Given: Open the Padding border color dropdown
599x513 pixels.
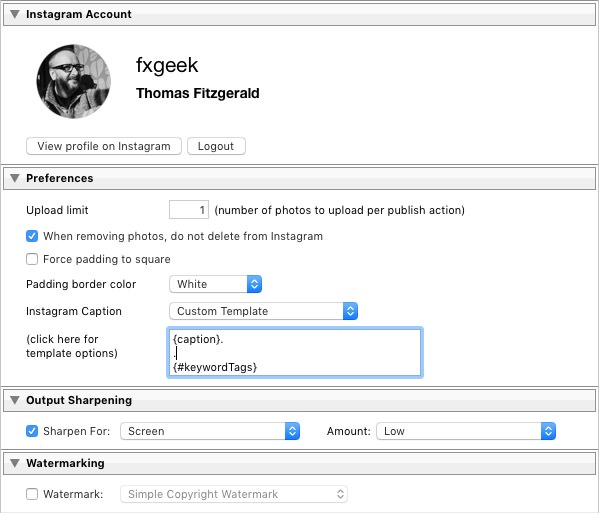Looking at the screenshot, I should pos(215,284).
